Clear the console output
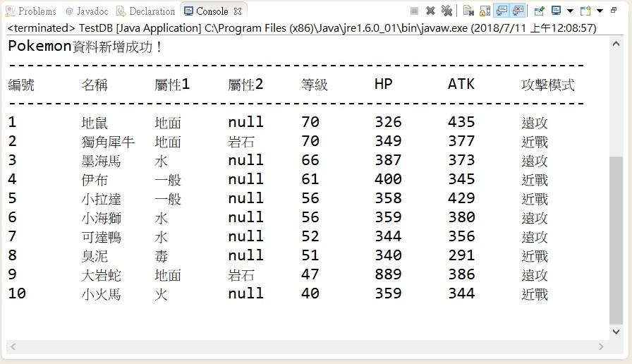632x364 pixels. point(468,11)
